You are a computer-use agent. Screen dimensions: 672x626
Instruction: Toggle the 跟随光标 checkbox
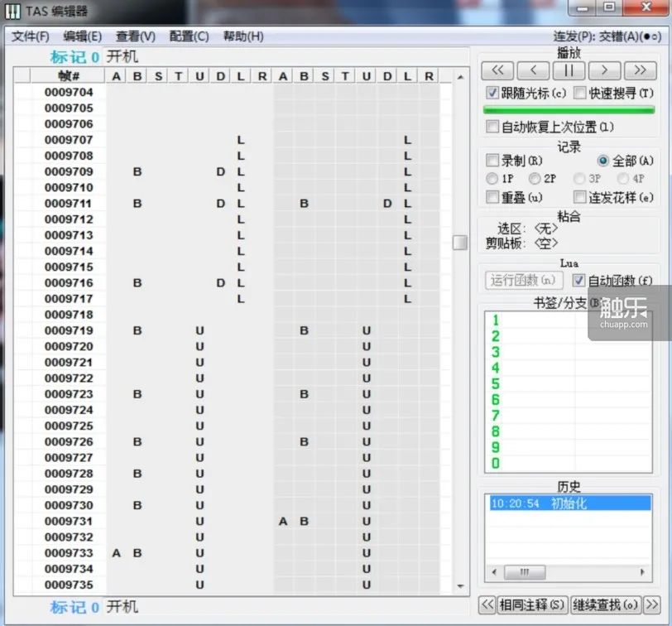click(x=492, y=93)
